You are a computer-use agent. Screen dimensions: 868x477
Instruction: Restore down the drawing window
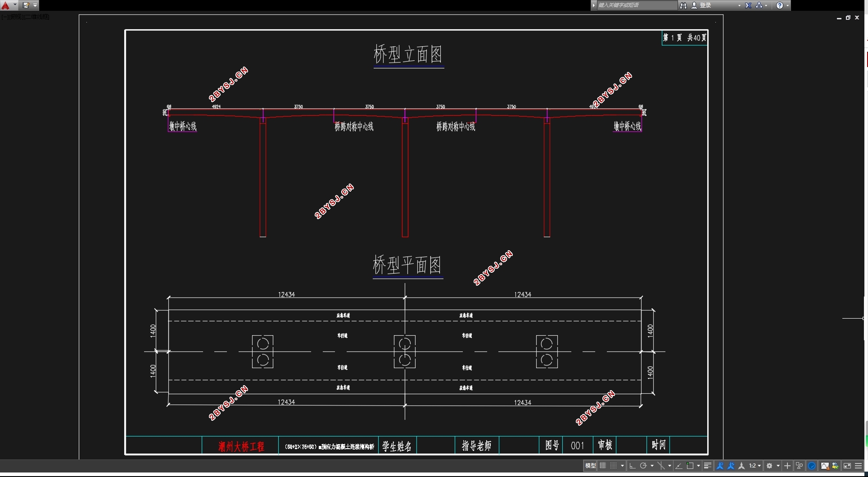click(x=848, y=18)
